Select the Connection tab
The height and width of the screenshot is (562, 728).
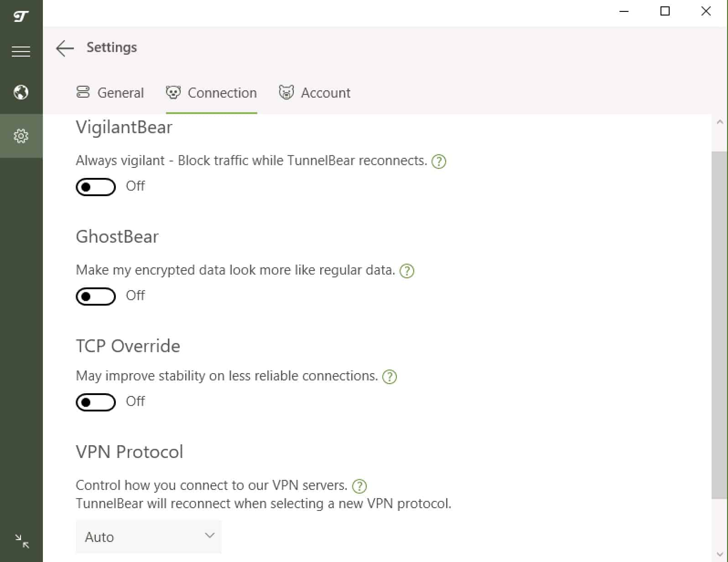point(212,93)
